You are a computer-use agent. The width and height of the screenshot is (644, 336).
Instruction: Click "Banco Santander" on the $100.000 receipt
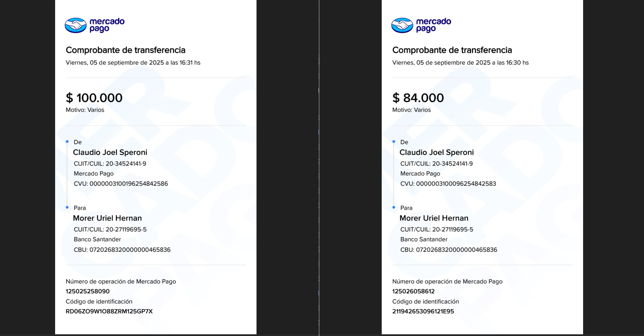coord(97,239)
